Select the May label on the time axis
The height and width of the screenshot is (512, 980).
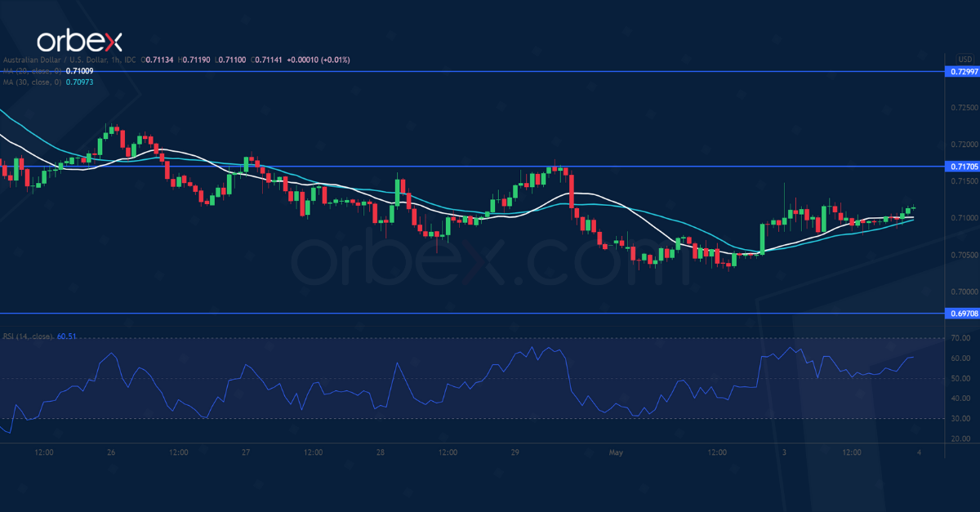coord(615,452)
